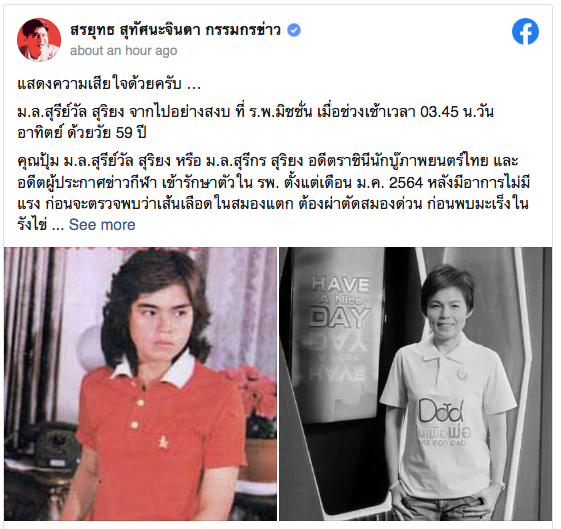Open the สรยุทธ profile avatar picture
This screenshot has width=561, height=529.
39,40
